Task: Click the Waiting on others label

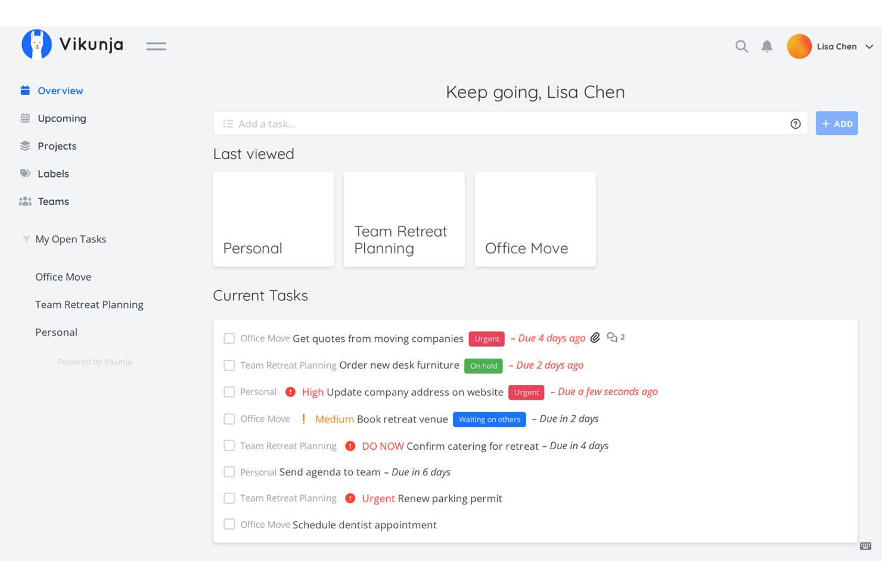Action: [489, 419]
